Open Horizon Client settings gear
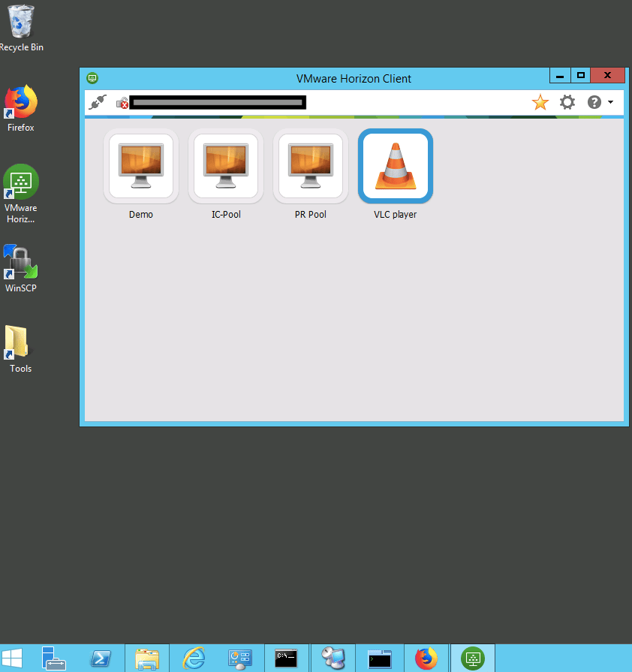632x672 pixels. (567, 102)
